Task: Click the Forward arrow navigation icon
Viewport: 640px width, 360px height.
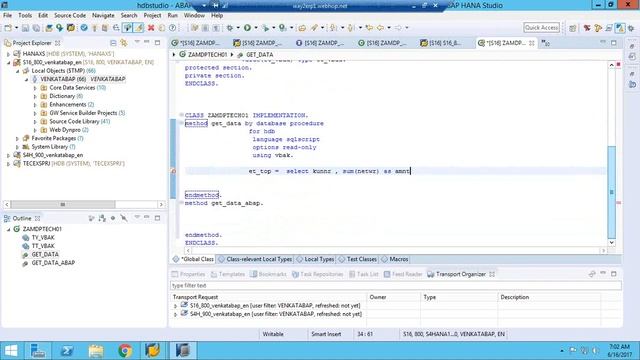Action: 398,28
